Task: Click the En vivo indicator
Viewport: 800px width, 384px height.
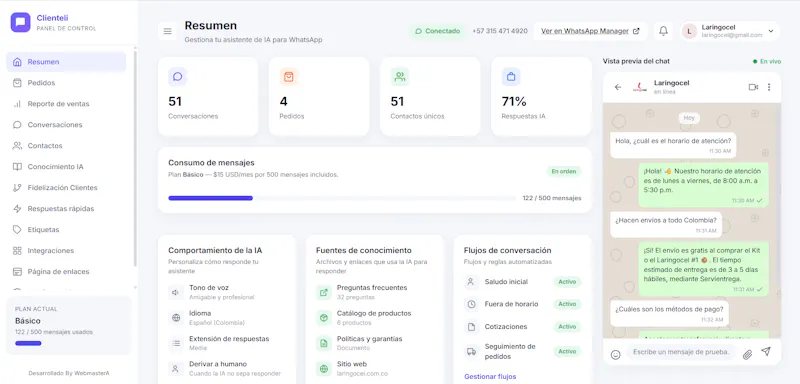Action: [767, 61]
